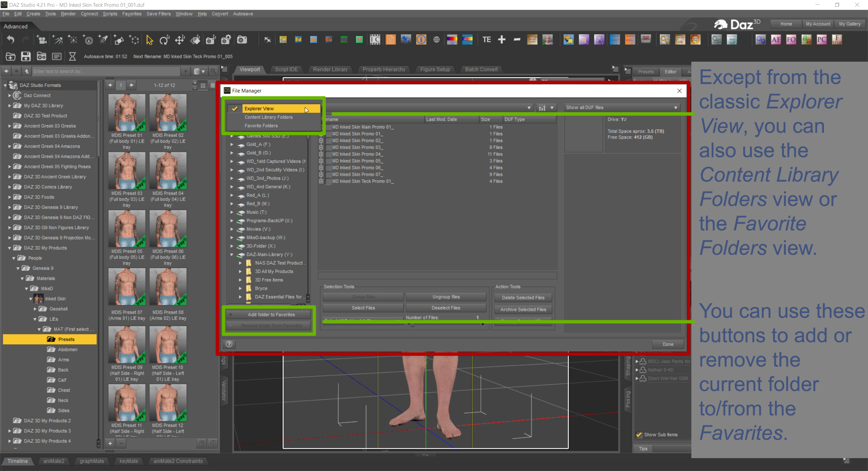This screenshot has height=471, width=868.
Task: Click the pink FO toolbar icon
Action: pyautogui.click(x=791, y=40)
